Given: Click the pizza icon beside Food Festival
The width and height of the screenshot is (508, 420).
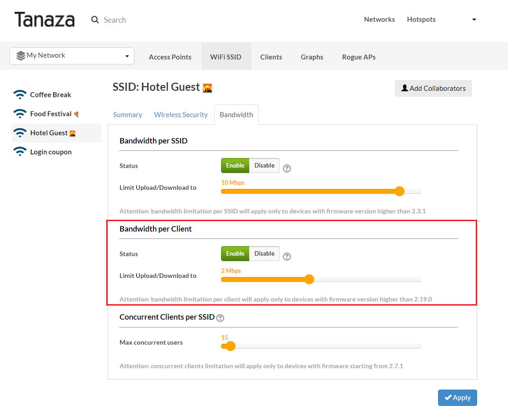Looking at the screenshot, I should [x=76, y=114].
